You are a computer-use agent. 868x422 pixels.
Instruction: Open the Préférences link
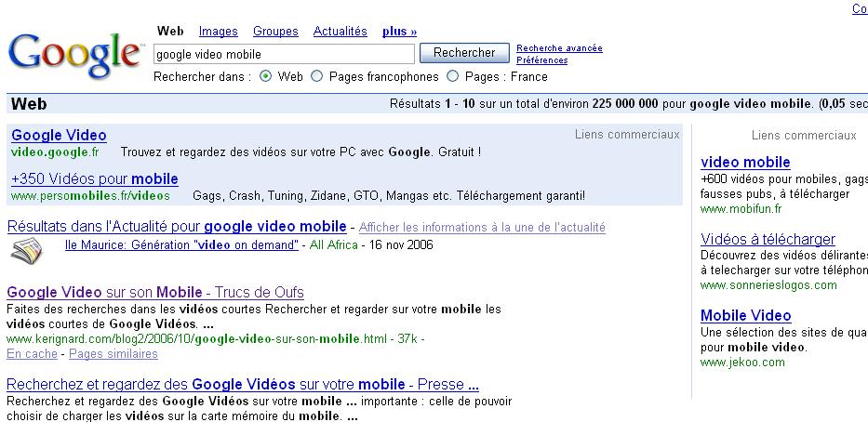(542, 60)
